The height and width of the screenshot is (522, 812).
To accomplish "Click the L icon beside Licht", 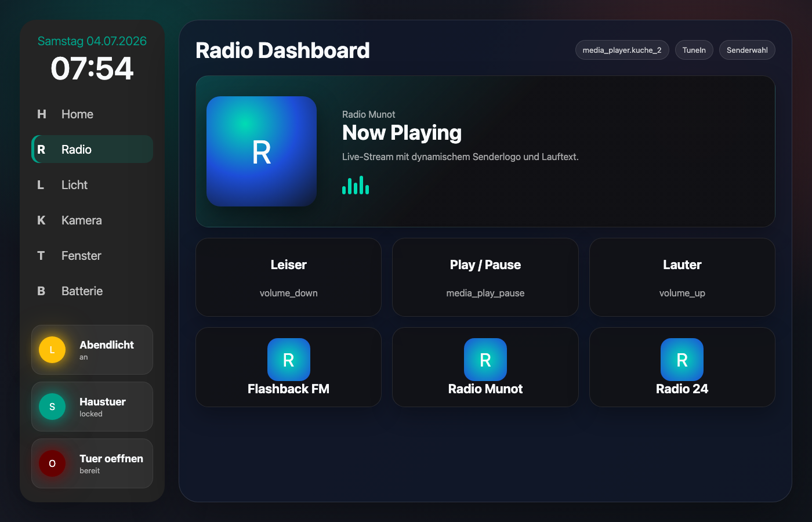I will [41, 185].
